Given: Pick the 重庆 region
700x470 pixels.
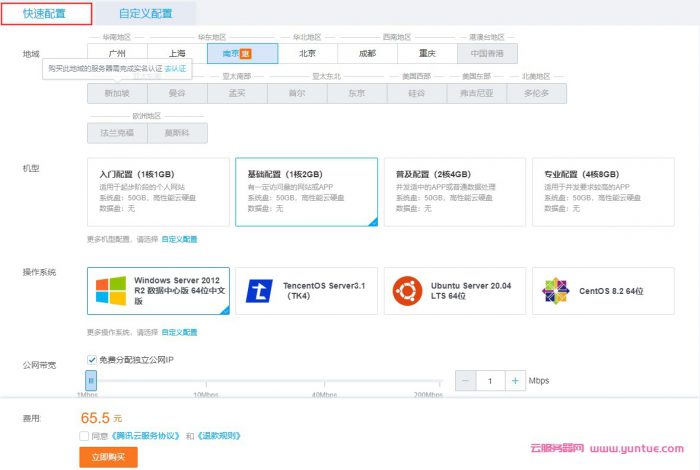Looking at the screenshot, I should point(427,54).
